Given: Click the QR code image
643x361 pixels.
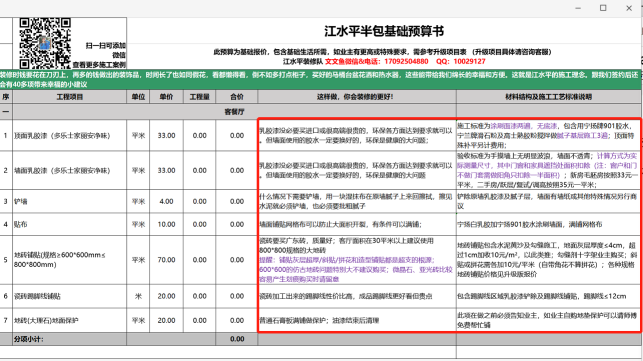Looking at the screenshot, I should 45,43.
